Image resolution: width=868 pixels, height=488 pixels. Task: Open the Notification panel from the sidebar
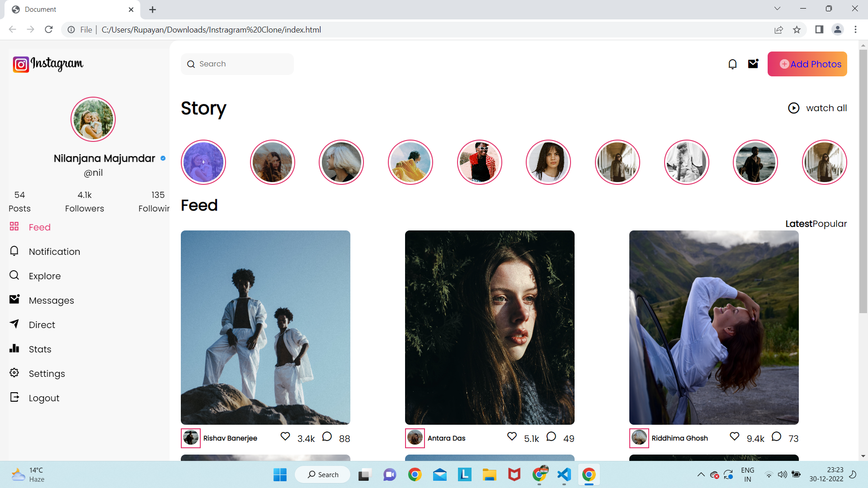53,251
